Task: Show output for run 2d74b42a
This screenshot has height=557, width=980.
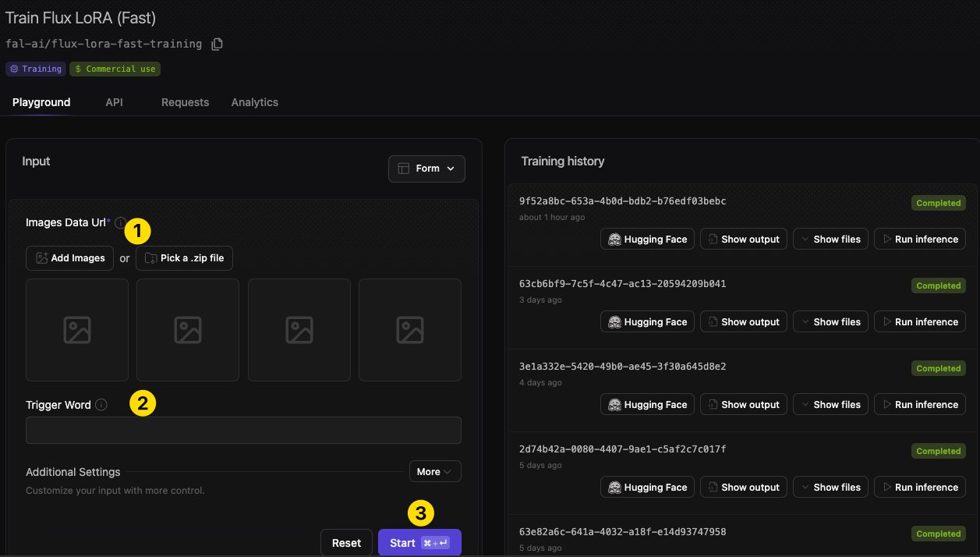Action: pyautogui.click(x=743, y=488)
